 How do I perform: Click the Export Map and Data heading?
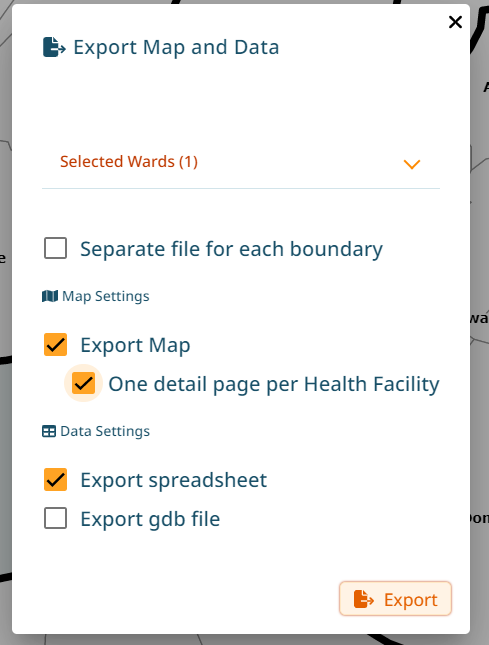pos(176,47)
